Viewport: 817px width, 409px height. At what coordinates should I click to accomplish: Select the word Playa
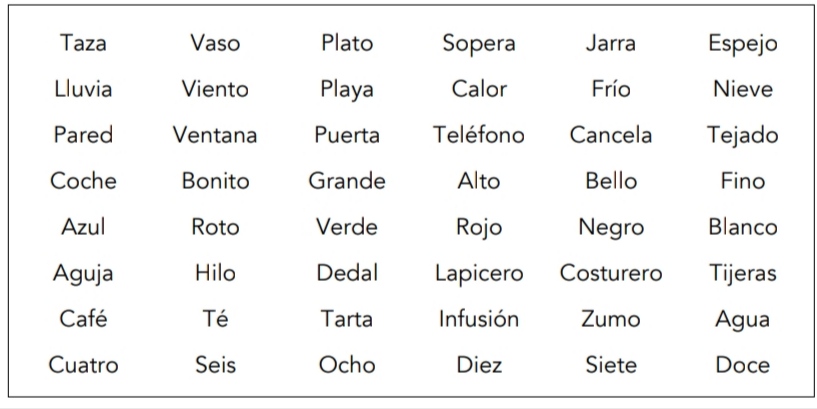click(347, 90)
